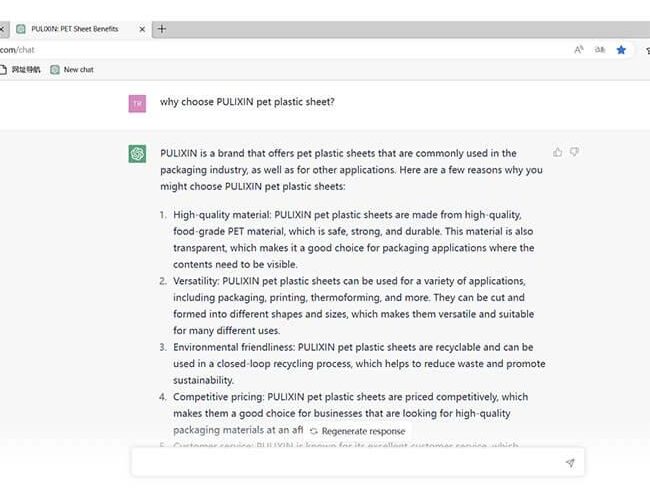Click the regenerate circular arrows icon
650x490 pixels.
click(314, 431)
